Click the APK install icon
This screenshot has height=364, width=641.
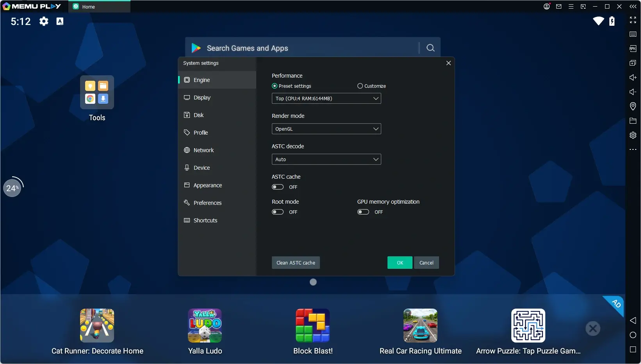(x=633, y=48)
